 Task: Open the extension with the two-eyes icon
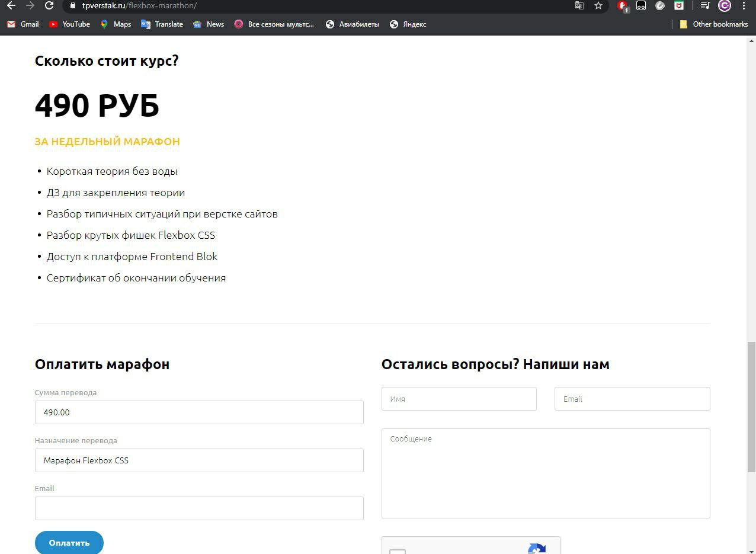click(641, 6)
